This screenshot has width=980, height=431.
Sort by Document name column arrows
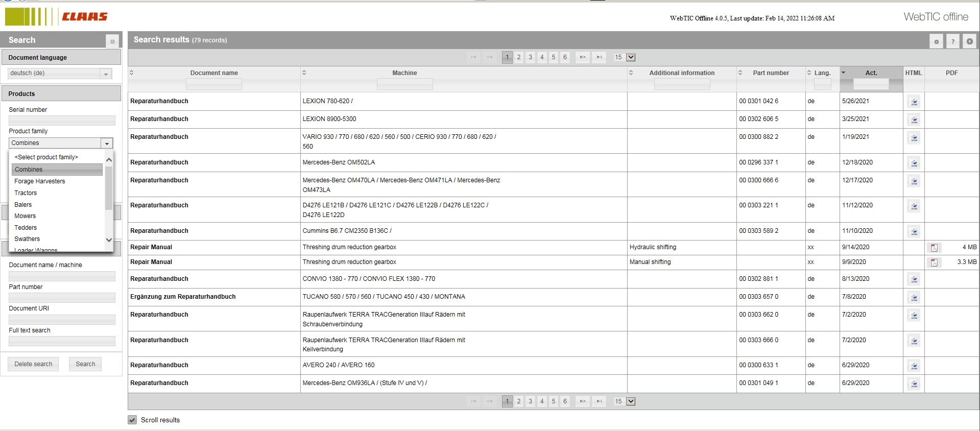[132, 73]
